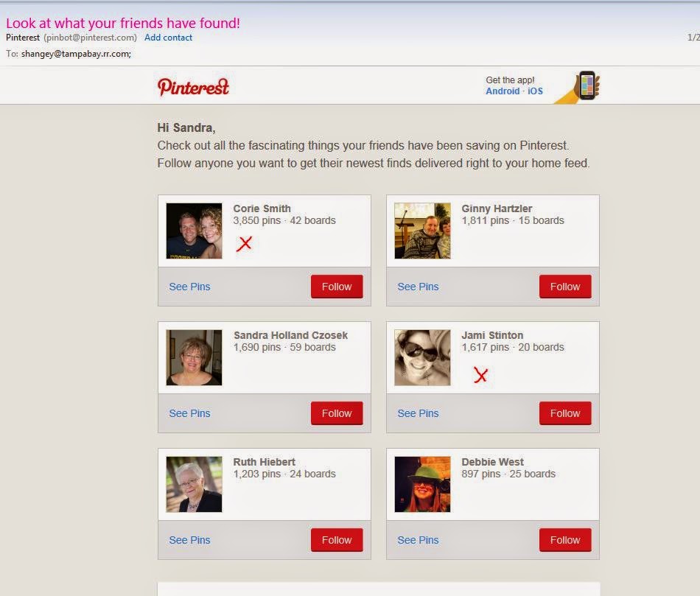The height and width of the screenshot is (596, 700).
Task: Click Debbie West's name
Action: coord(492,462)
